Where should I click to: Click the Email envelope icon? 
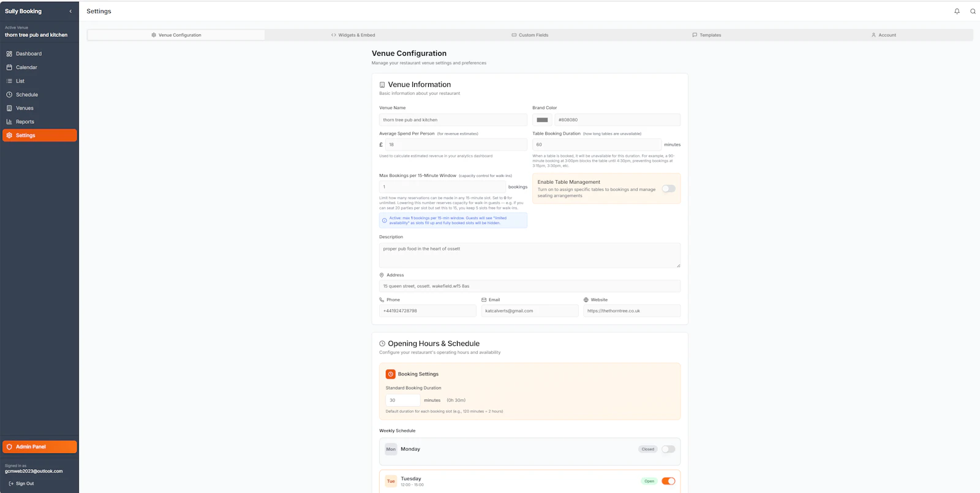[484, 300]
